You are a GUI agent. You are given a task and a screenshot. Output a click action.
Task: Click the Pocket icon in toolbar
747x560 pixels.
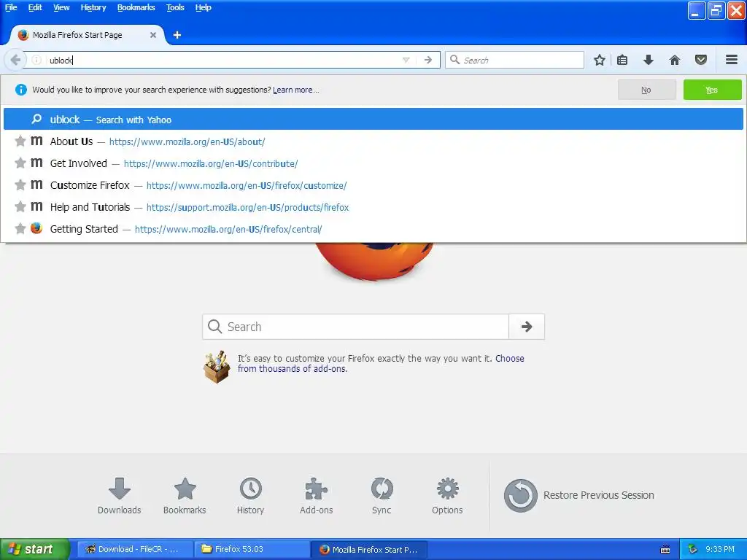pos(701,60)
